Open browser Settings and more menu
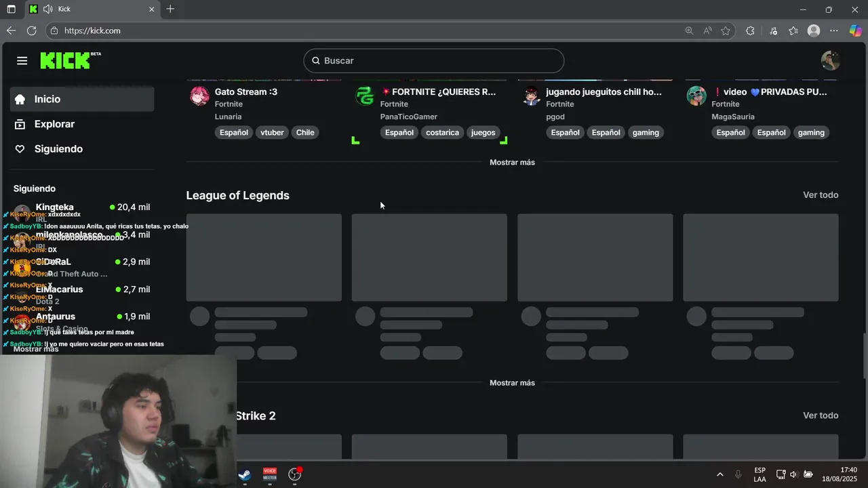868x488 pixels. pos(834,30)
